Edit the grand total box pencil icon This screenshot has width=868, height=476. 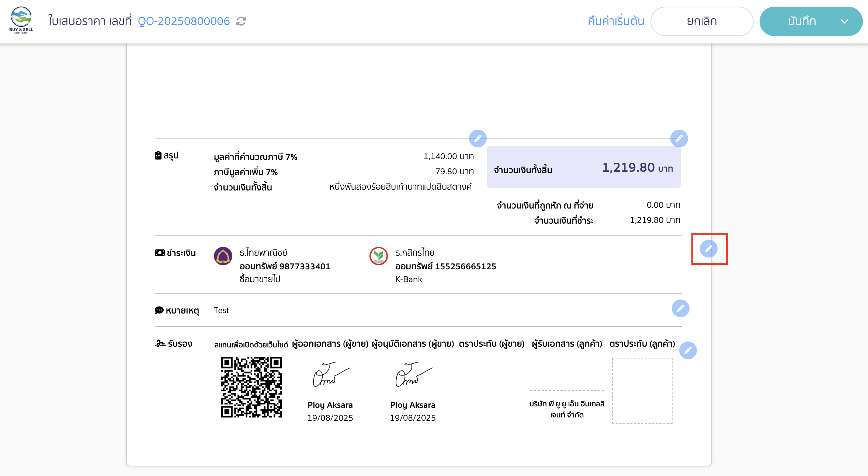(x=679, y=139)
